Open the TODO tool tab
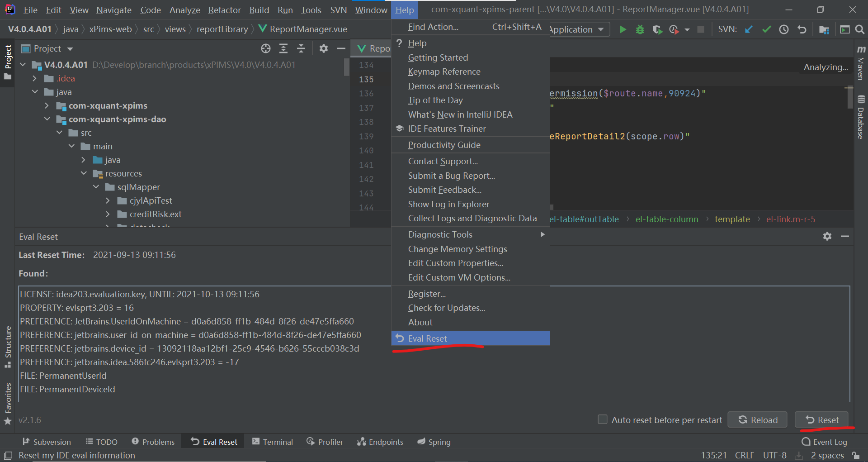The width and height of the screenshot is (868, 462). (x=102, y=442)
